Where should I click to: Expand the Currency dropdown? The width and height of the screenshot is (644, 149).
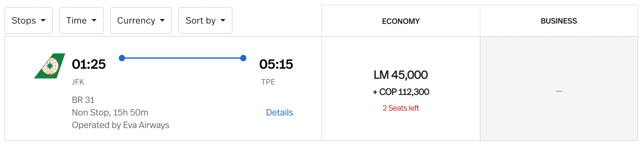tap(141, 21)
